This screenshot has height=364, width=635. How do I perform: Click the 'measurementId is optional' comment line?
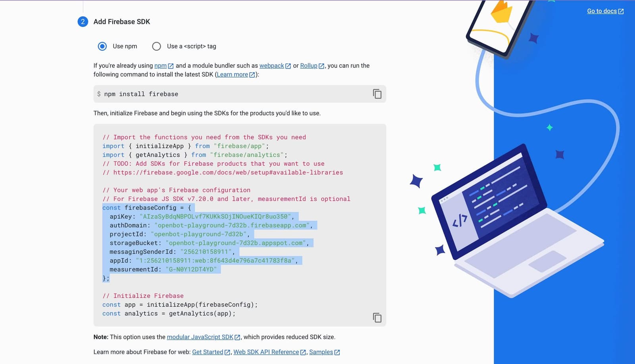pos(227,199)
